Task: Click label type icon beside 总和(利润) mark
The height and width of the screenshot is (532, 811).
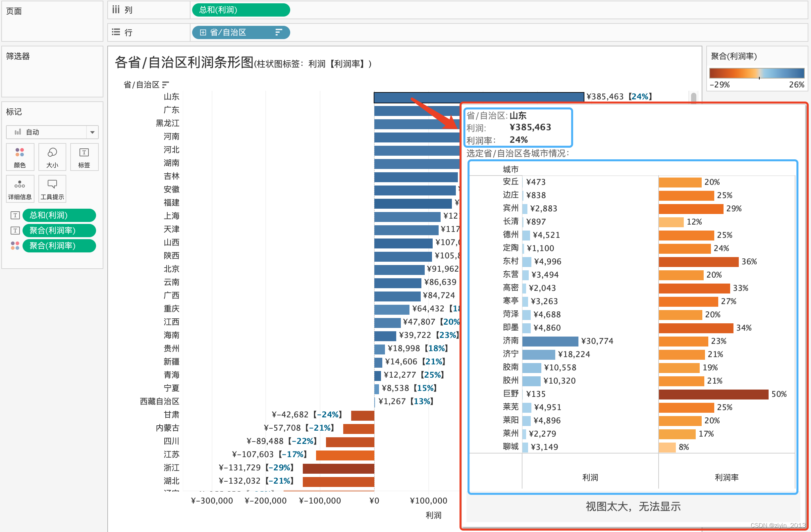Action: 15,215
